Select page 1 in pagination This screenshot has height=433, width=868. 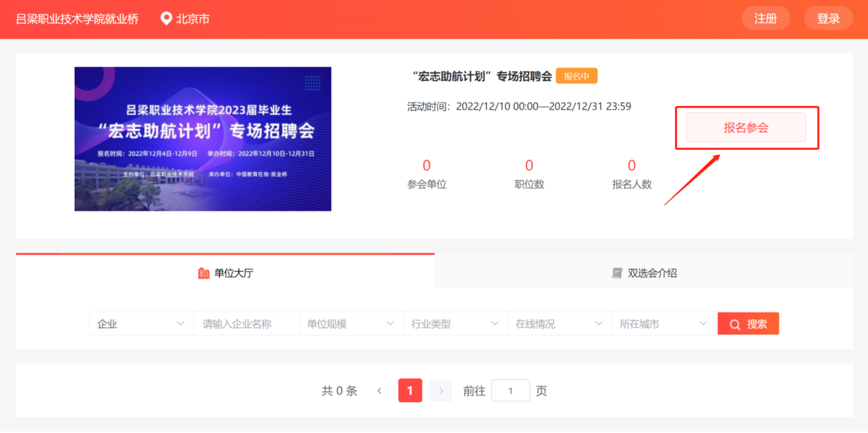pyautogui.click(x=410, y=391)
